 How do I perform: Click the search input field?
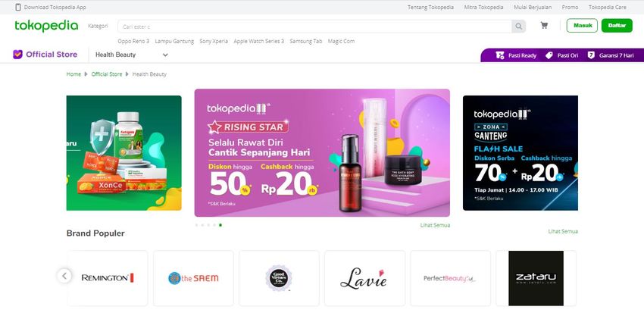coord(314,27)
